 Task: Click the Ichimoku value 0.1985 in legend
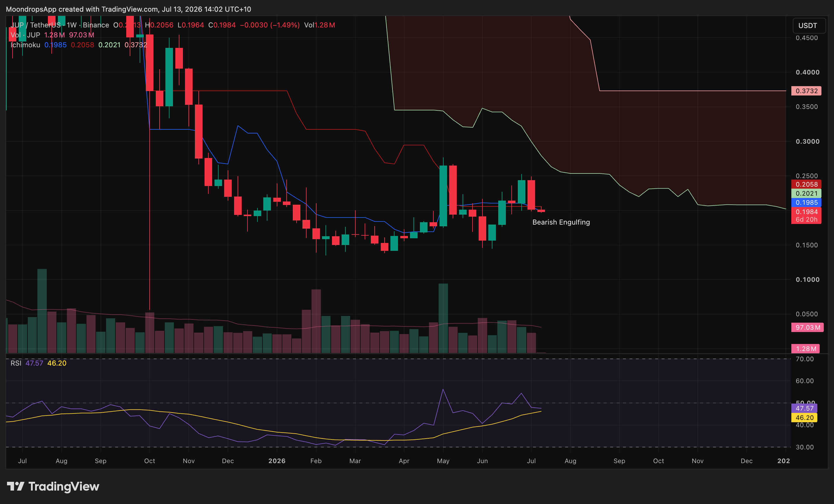(56, 45)
